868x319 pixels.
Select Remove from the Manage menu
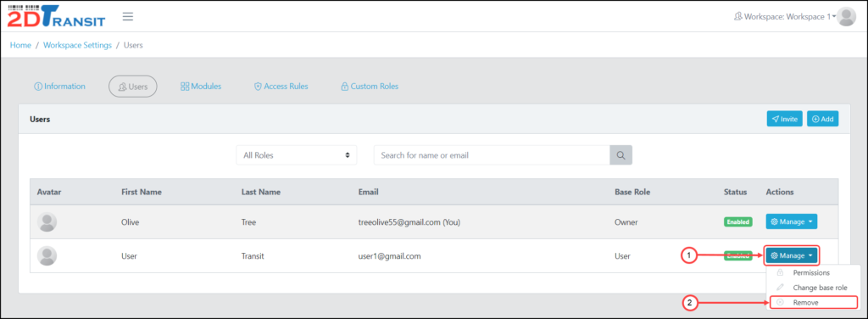coord(813,302)
